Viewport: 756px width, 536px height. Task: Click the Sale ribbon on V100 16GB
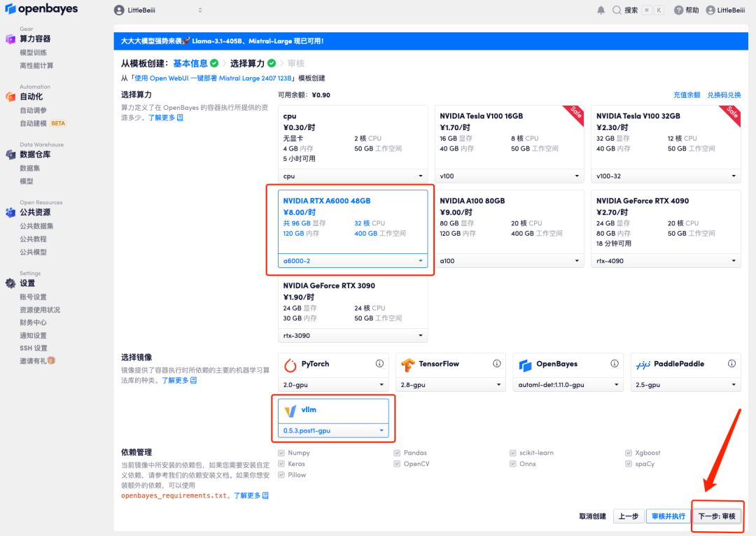pyautogui.click(x=575, y=114)
